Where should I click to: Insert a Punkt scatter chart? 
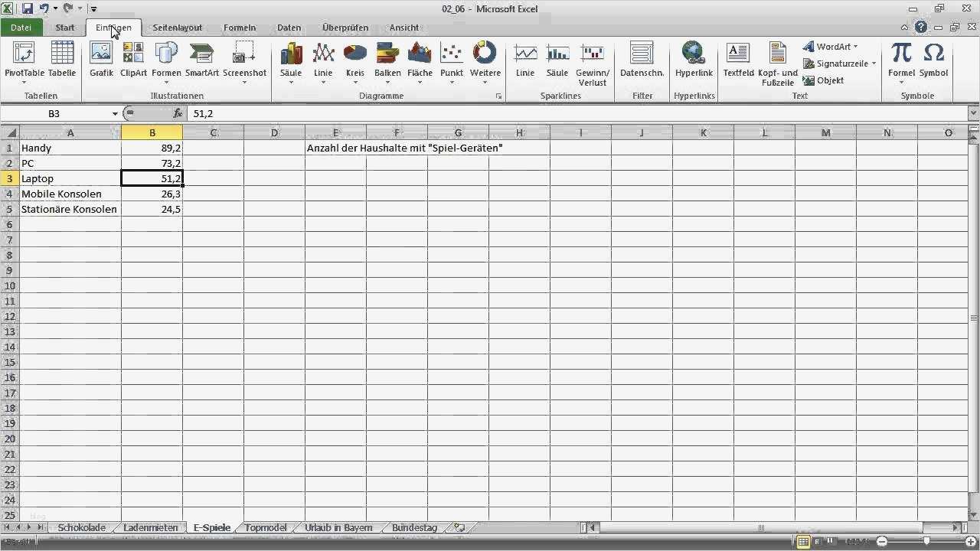(452, 61)
